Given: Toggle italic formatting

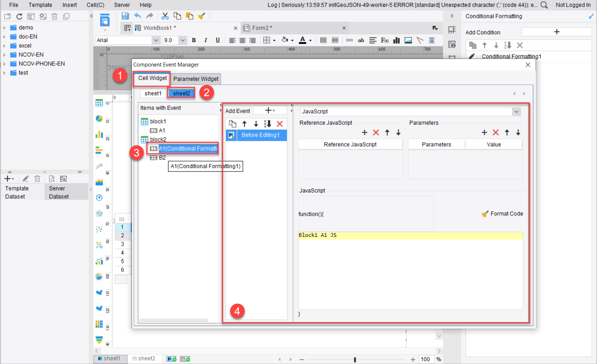Looking at the screenshot, I should (x=206, y=40).
